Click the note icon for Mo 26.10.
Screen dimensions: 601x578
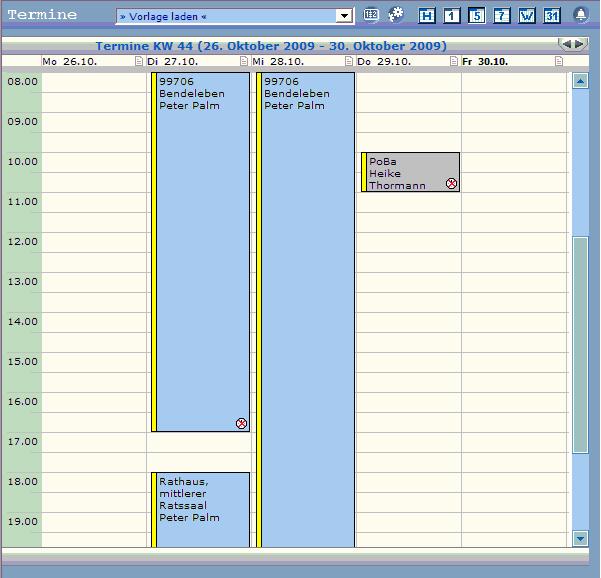pos(139,62)
